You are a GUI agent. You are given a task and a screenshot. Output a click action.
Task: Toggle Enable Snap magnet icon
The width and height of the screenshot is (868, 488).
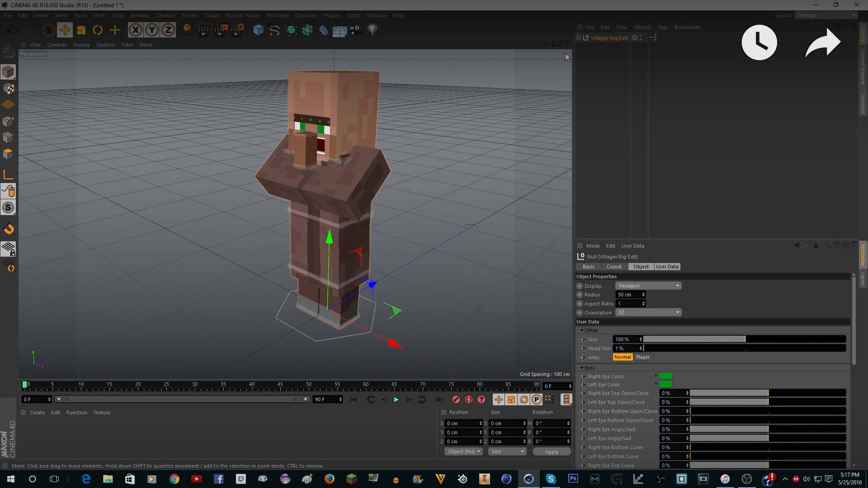pos(8,229)
